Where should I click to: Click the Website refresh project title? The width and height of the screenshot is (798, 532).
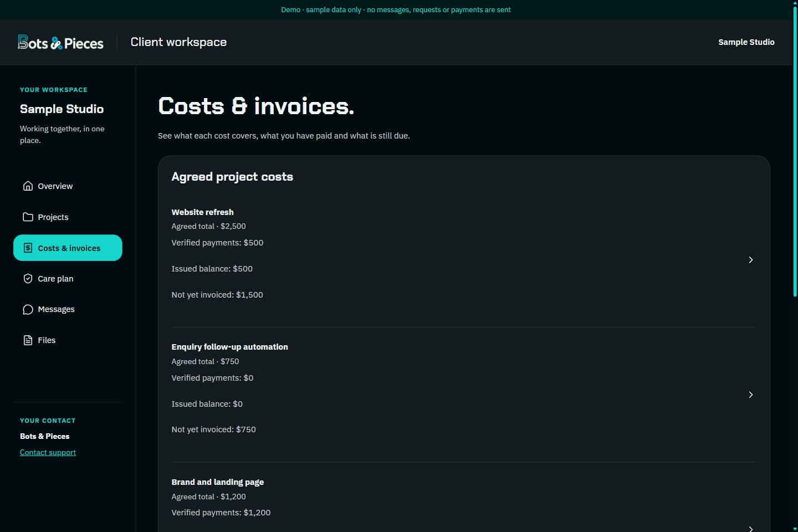coord(202,212)
